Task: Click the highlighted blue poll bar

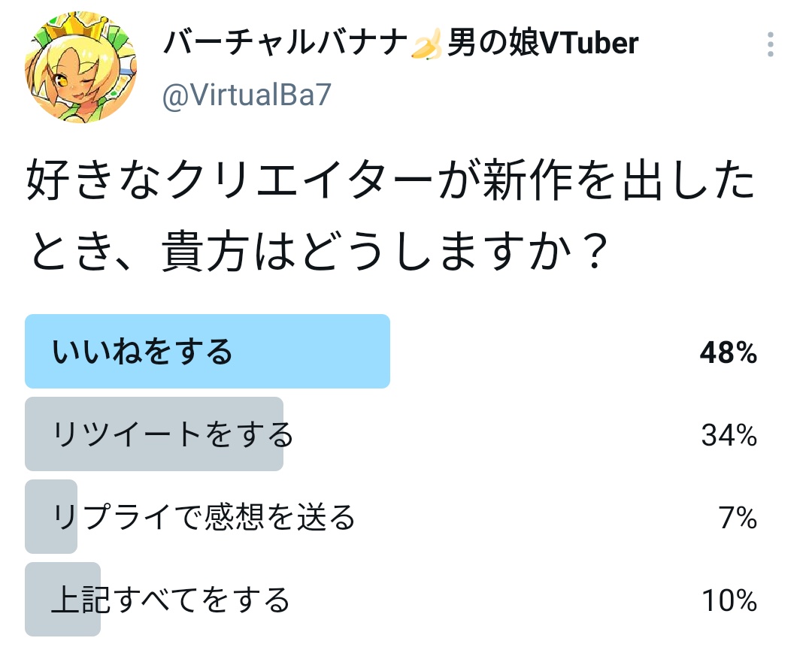Action: [207, 351]
